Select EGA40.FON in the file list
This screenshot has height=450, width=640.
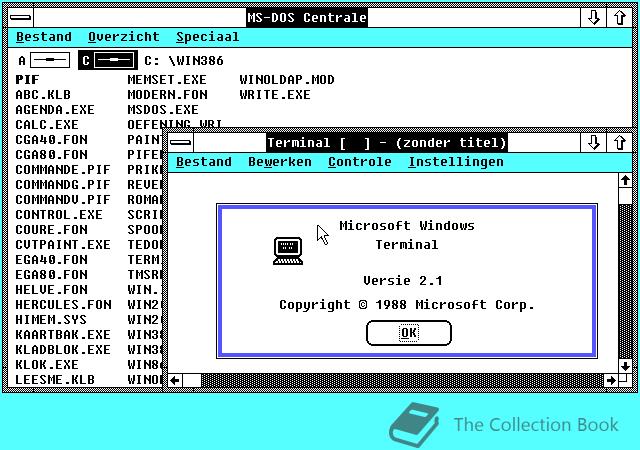point(51,260)
